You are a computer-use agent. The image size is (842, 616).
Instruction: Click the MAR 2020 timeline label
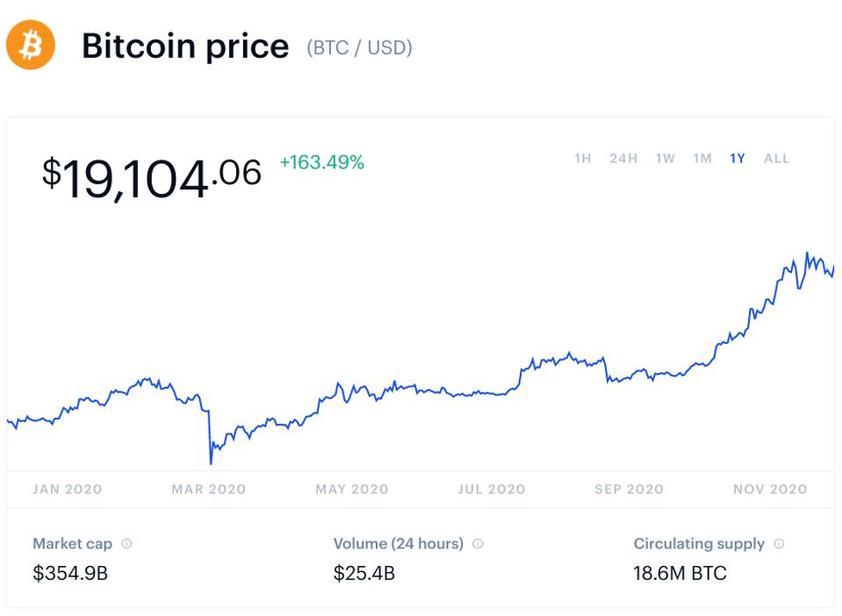209,490
